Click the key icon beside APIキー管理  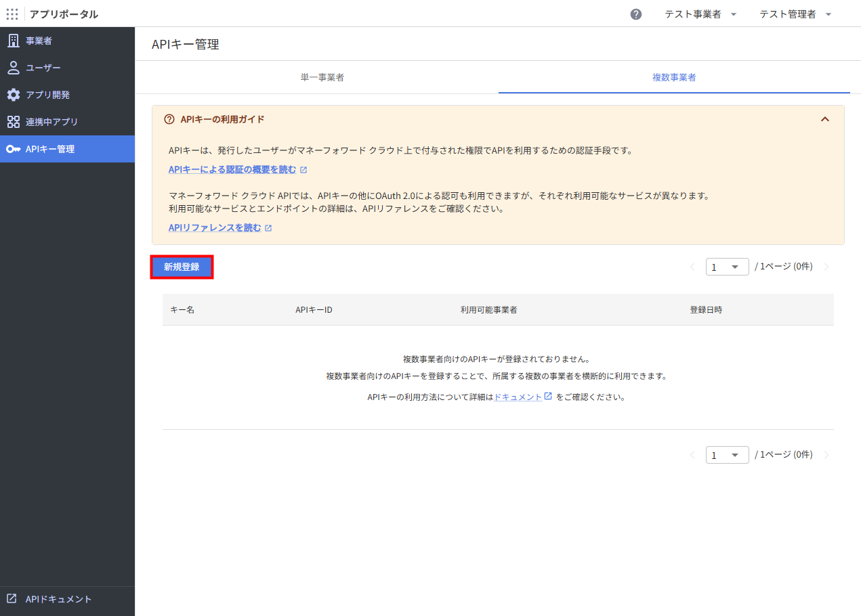click(13, 149)
